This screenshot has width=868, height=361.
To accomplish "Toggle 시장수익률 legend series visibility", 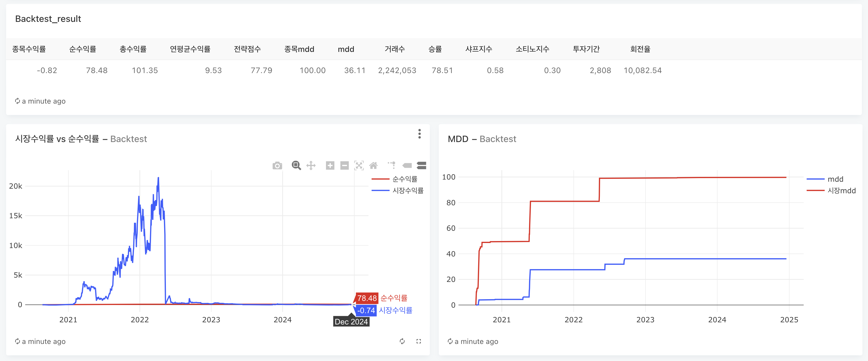I will click(x=408, y=190).
